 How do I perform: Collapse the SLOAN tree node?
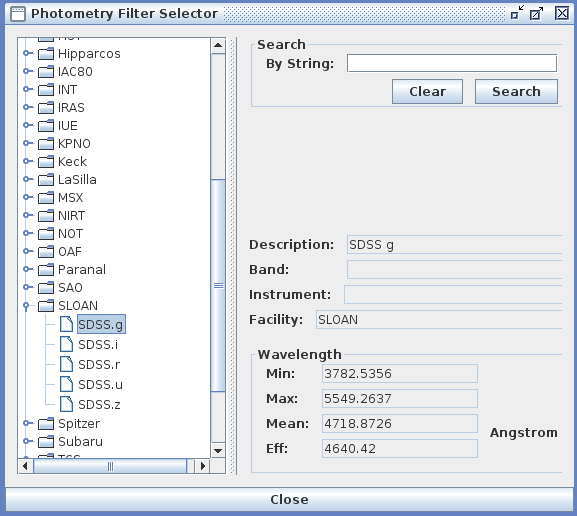pyautogui.click(x=26, y=306)
